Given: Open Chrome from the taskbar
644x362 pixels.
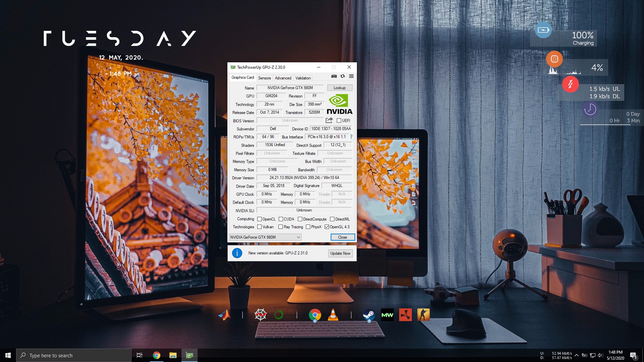Looking at the screenshot, I should (156, 355).
